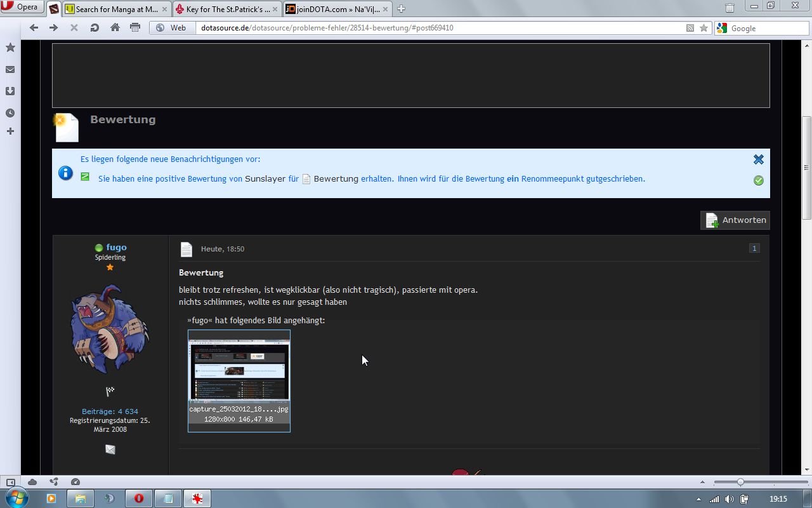
Task: Switch to the joinDOTA.com tab
Action: click(x=333, y=9)
